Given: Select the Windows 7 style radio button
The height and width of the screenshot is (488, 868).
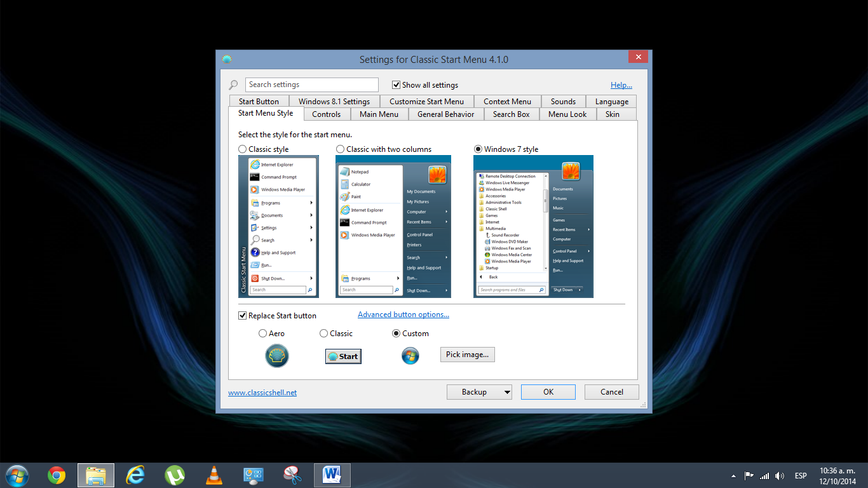Looking at the screenshot, I should tap(478, 149).
